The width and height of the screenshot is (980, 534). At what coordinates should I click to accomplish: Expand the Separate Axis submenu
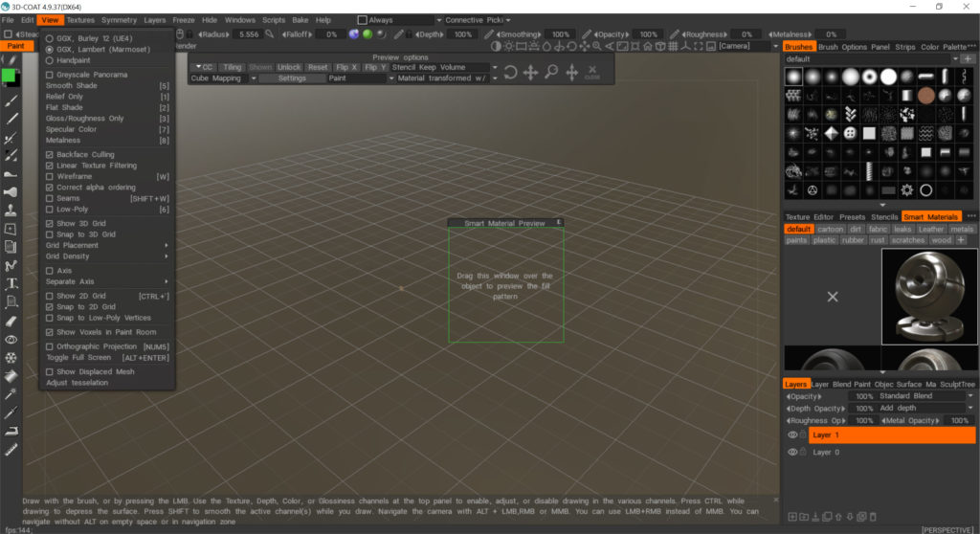[106, 281]
